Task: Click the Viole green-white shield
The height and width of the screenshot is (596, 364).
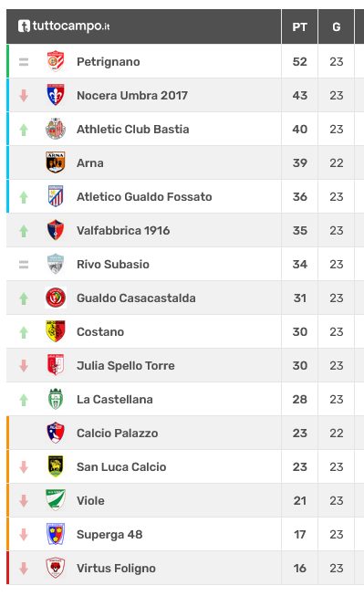Action: point(56,500)
